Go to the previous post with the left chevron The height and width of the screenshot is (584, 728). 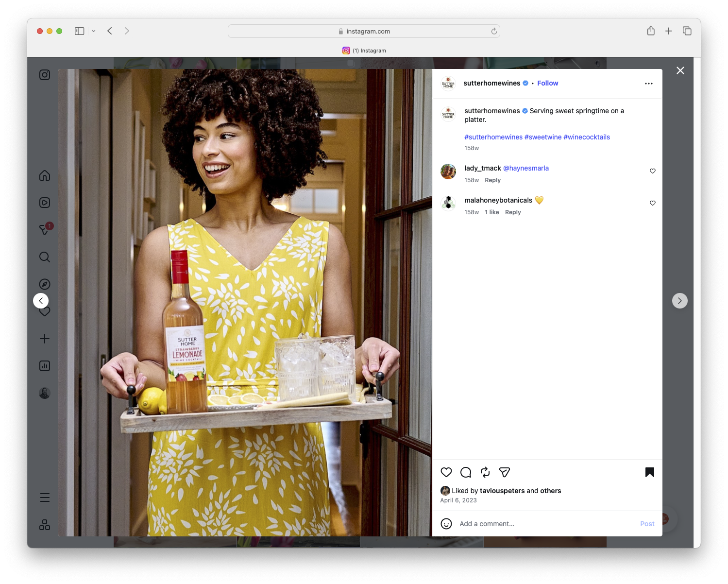pos(41,300)
